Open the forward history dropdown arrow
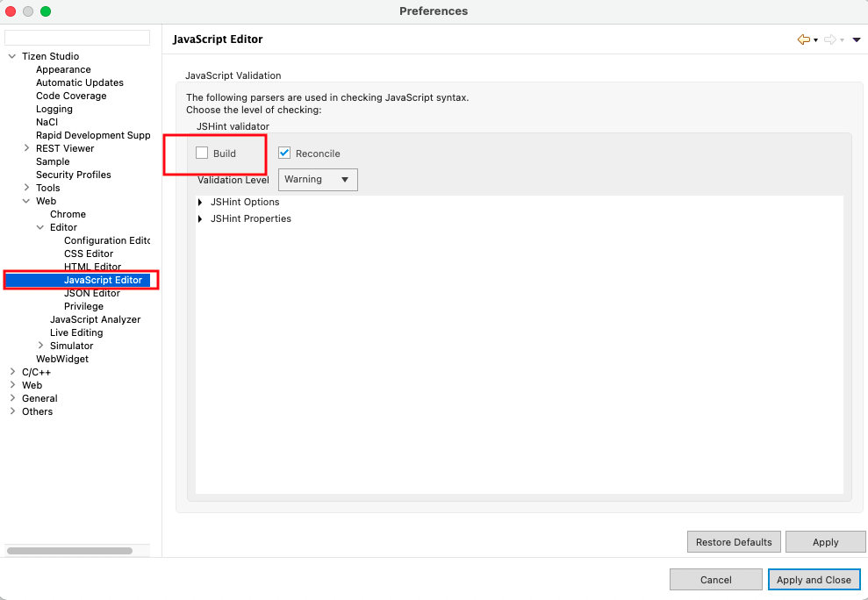Image resolution: width=868 pixels, height=600 pixels. pyautogui.click(x=842, y=39)
